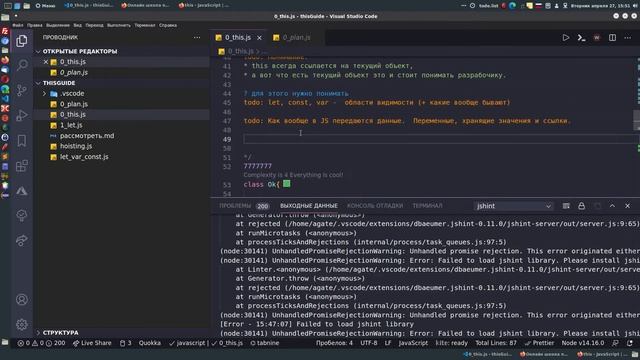Open the Справка menu
The image size is (640, 360).
168,25
